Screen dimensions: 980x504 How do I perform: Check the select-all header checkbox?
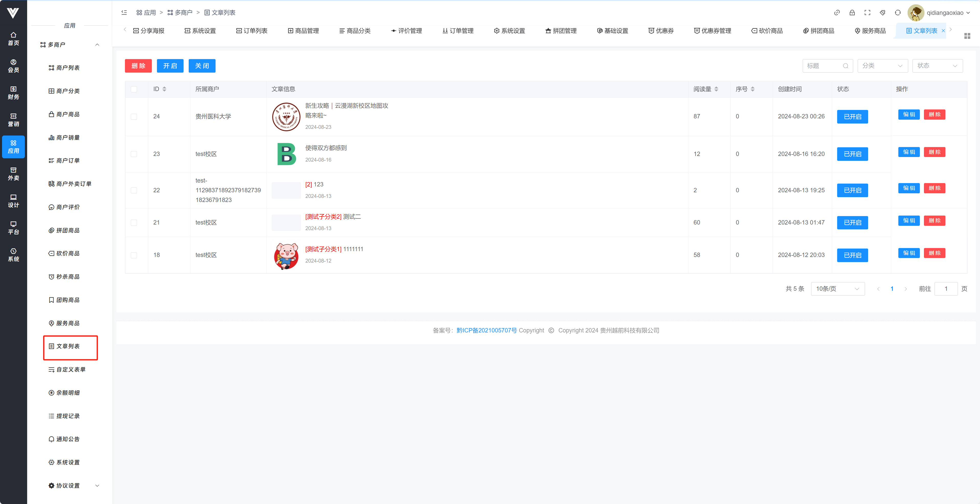134,89
